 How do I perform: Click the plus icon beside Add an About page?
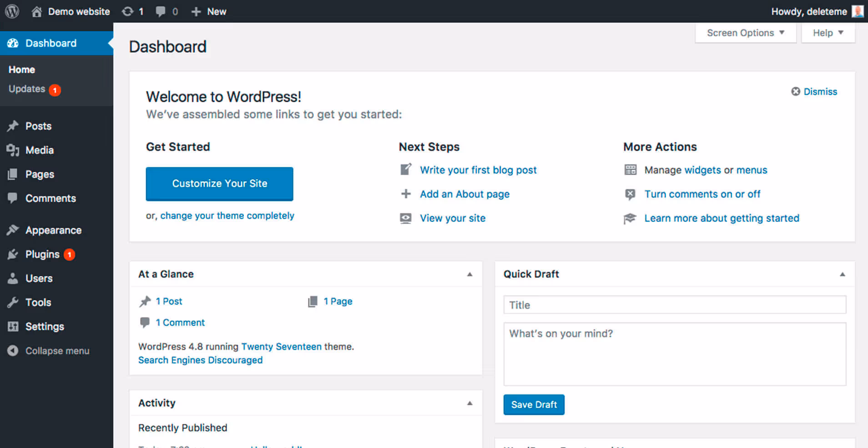[406, 194]
